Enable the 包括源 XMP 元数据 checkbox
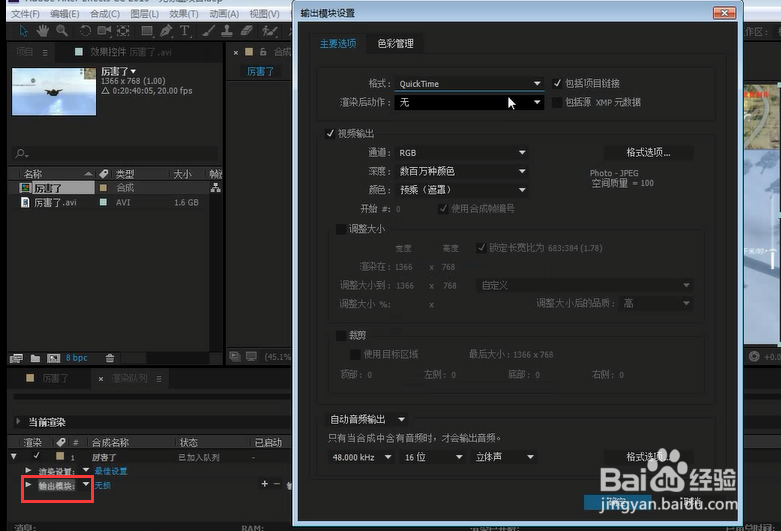The height and width of the screenshot is (531, 781). click(557, 102)
